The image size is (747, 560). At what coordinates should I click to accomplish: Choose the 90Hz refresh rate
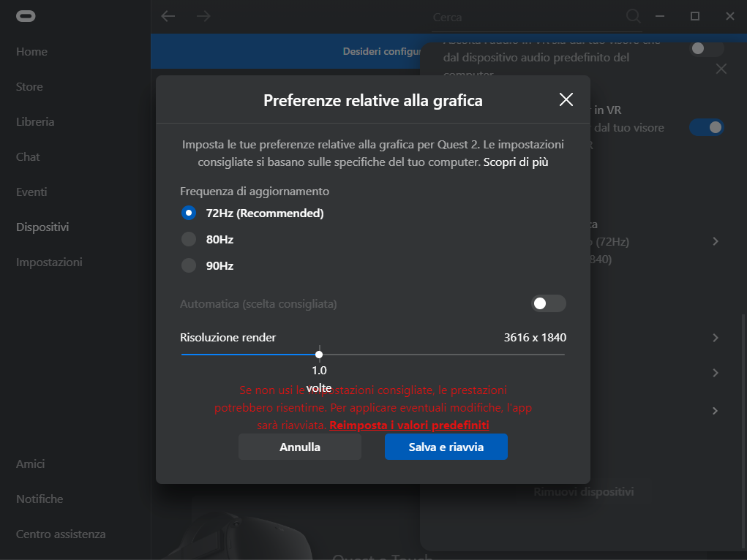point(189,265)
